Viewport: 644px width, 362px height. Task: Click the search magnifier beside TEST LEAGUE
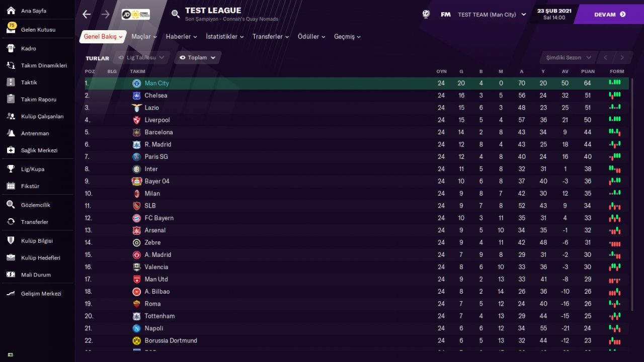coord(176,14)
